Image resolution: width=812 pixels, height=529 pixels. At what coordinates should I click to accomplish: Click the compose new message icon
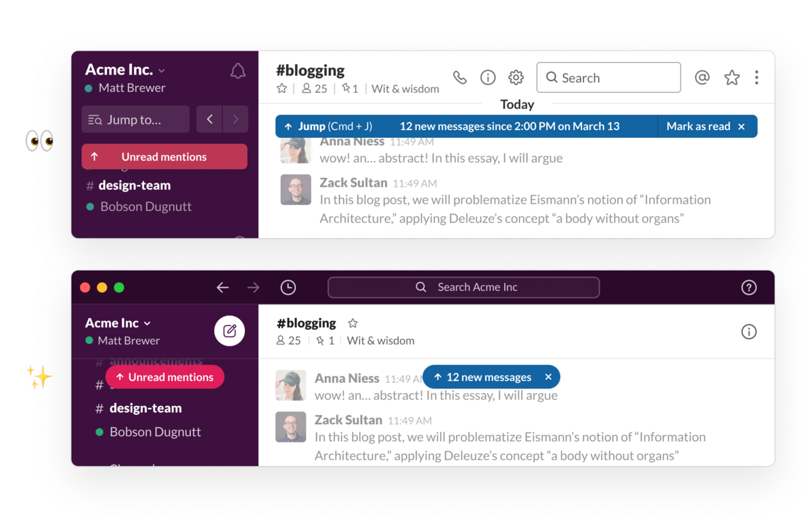pos(229,331)
